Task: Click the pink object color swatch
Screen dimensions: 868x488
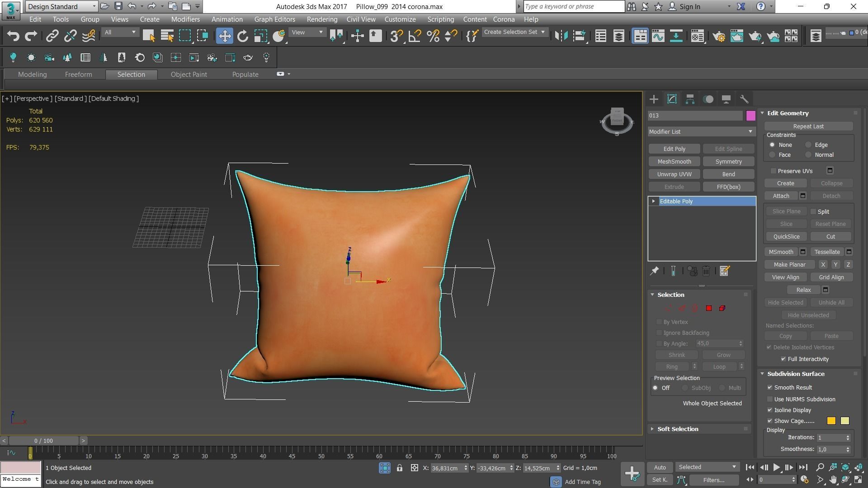Action: pos(750,116)
